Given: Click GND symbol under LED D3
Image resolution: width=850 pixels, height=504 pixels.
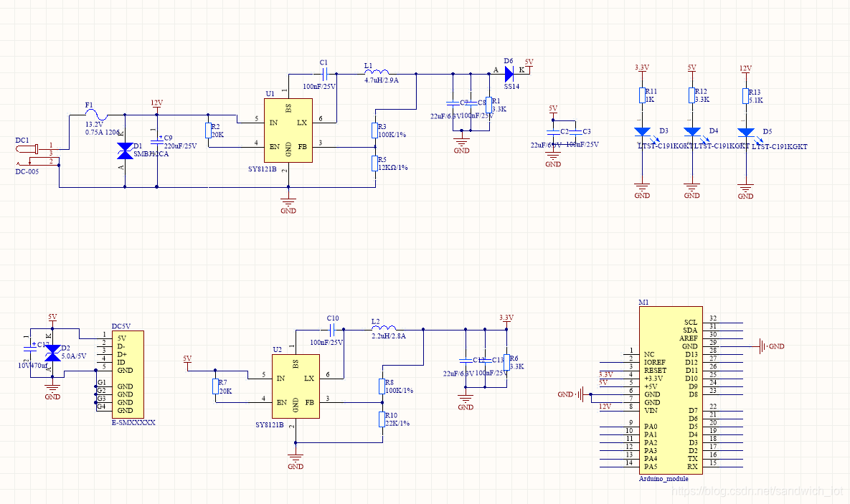Looking at the screenshot, I should click(643, 190).
